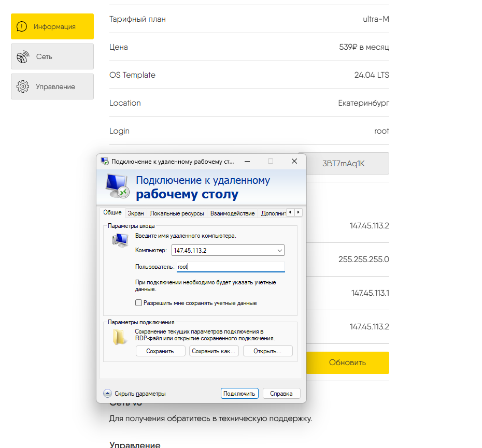Open the Управление sidebar section
482x448 pixels.
coord(52,86)
